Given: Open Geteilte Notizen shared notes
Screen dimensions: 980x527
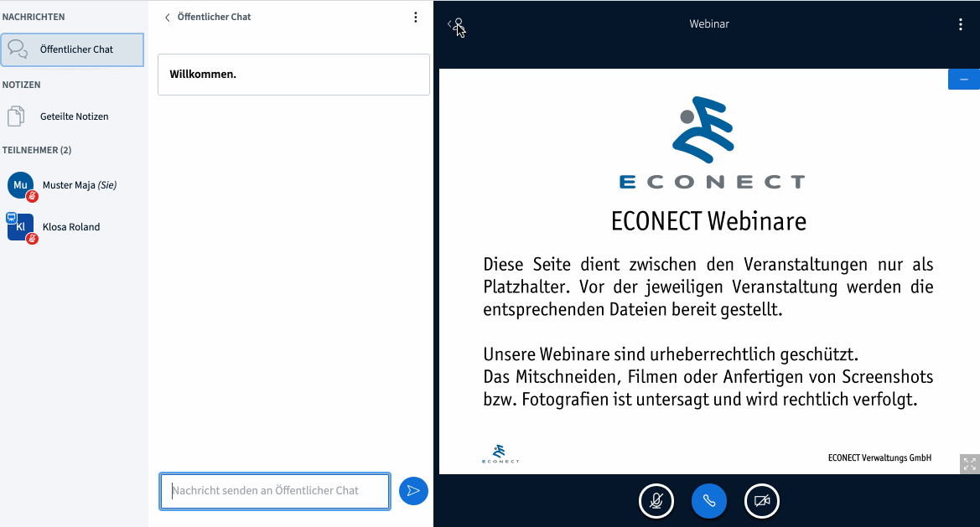Looking at the screenshot, I should coord(72,116).
